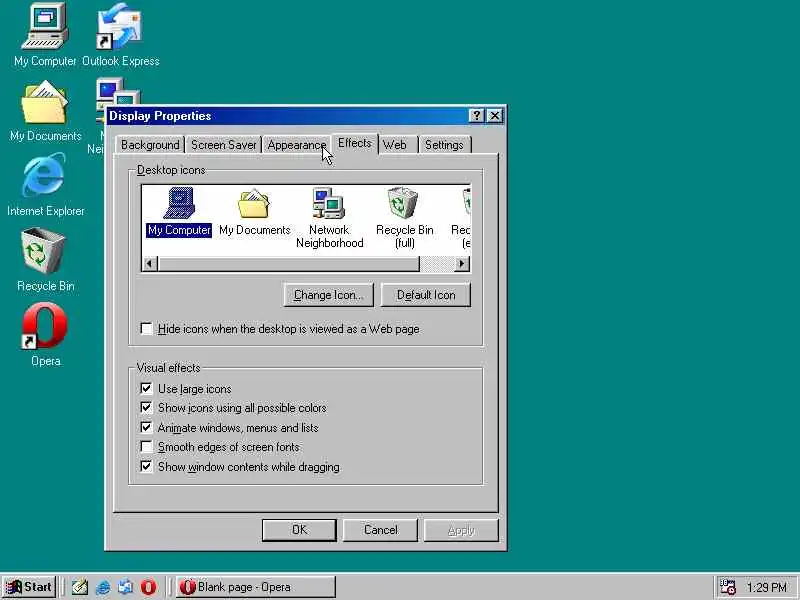The height and width of the screenshot is (600, 800).
Task: Select the Effects tab
Action: pos(355,143)
